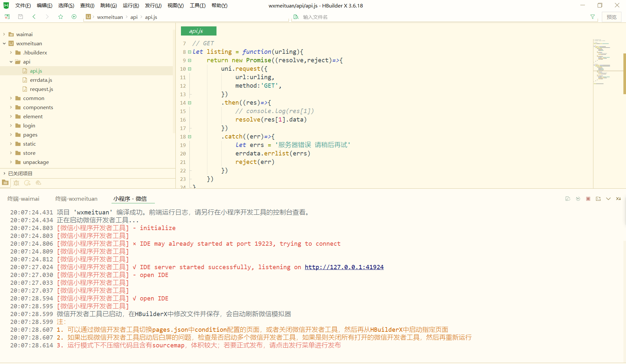Viewport: 626px width, 364px height.
Task: Expand the element folder
Action: pyautogui.click(x=11, y=116)
